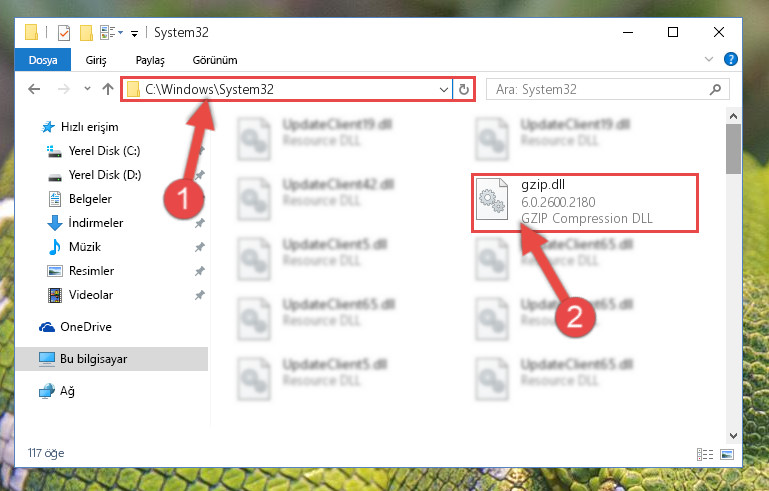This screenshot has width=769, height=491.
Task: Switch to details view icon
Action: coord(705,455)
